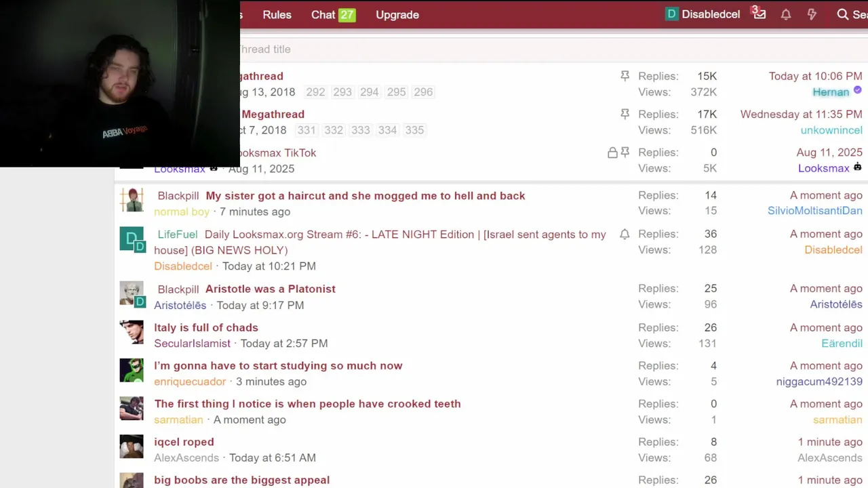Click 'Today at 2:57 PM' thread start date
The height and width of the screenshot is (488, 868).
click(x=284, y=344)
